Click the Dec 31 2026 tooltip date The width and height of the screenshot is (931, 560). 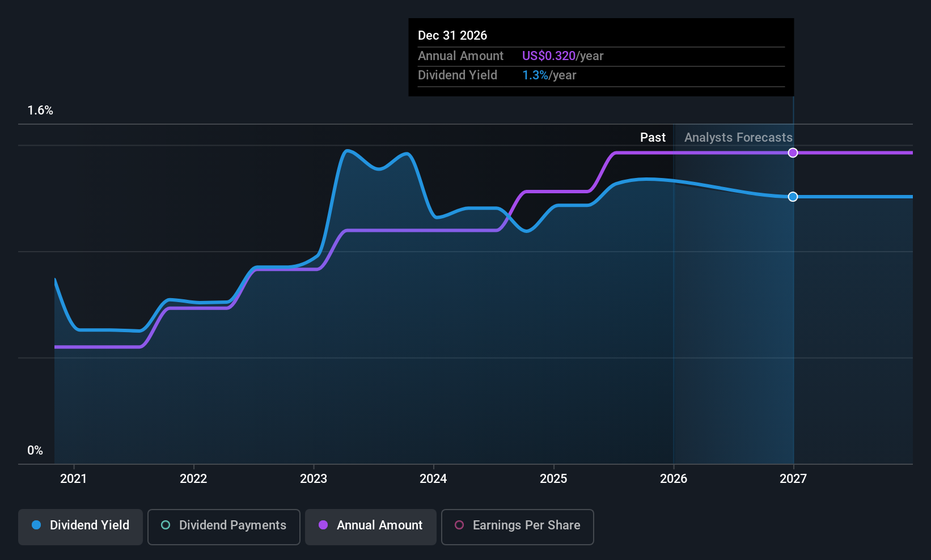(x=452, y=35)
